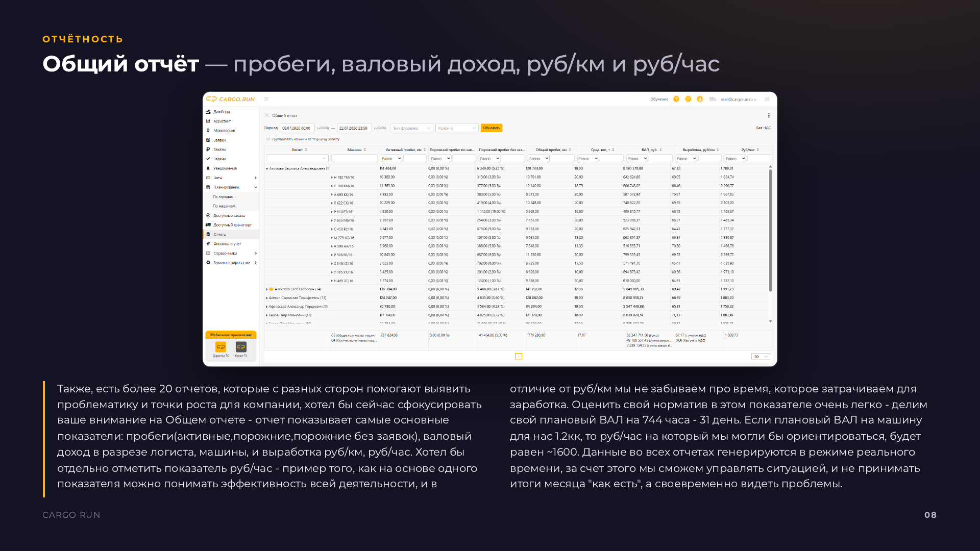Open Заявки in the sidebar
The image size is (980, 551).
coord(231,140)
